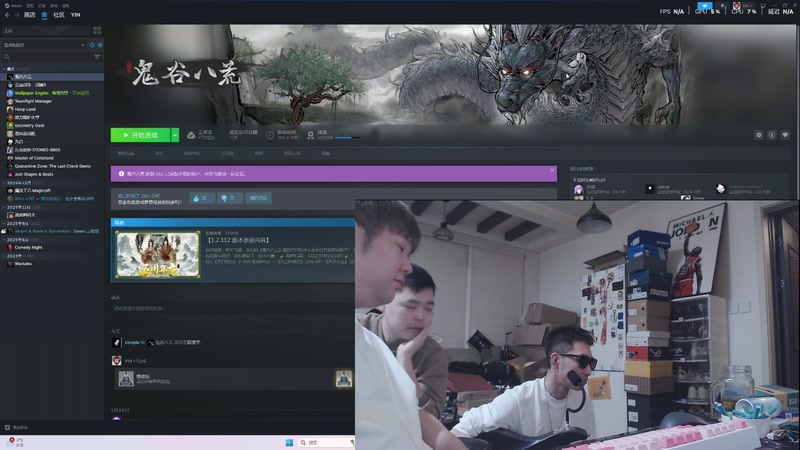Select Comedy Night in the game list
The width and height of the screenshot is (800, 450).
coord(52,247)
